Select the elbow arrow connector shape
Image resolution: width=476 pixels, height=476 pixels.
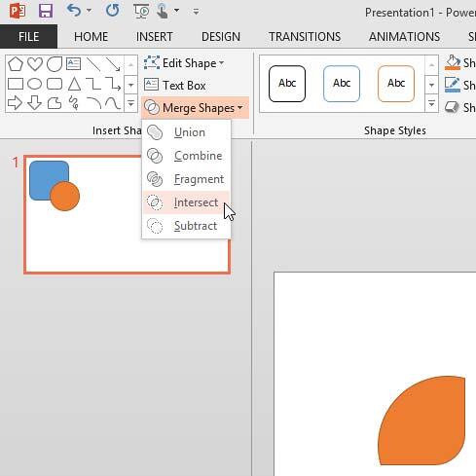click(x=113, y=84)
